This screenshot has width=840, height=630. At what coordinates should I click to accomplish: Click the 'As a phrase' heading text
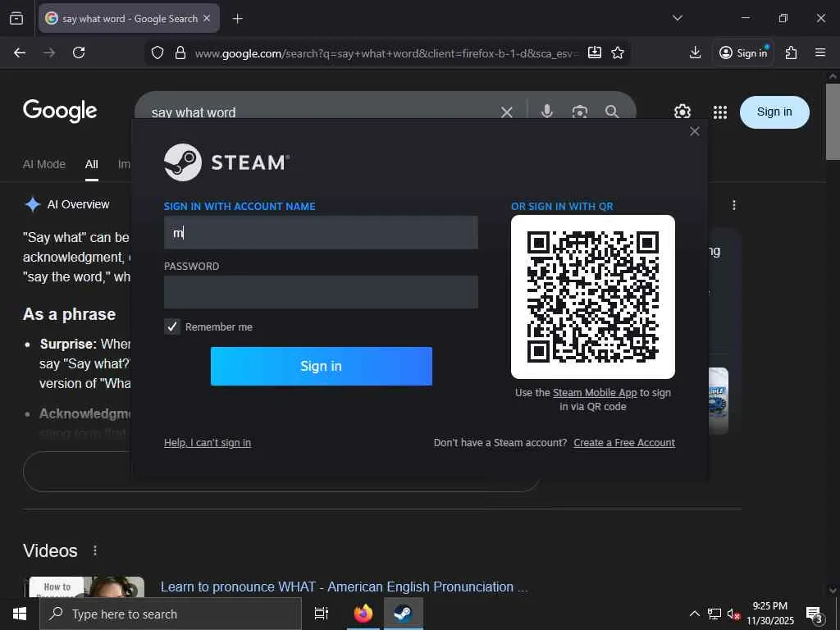coord(69,314)
